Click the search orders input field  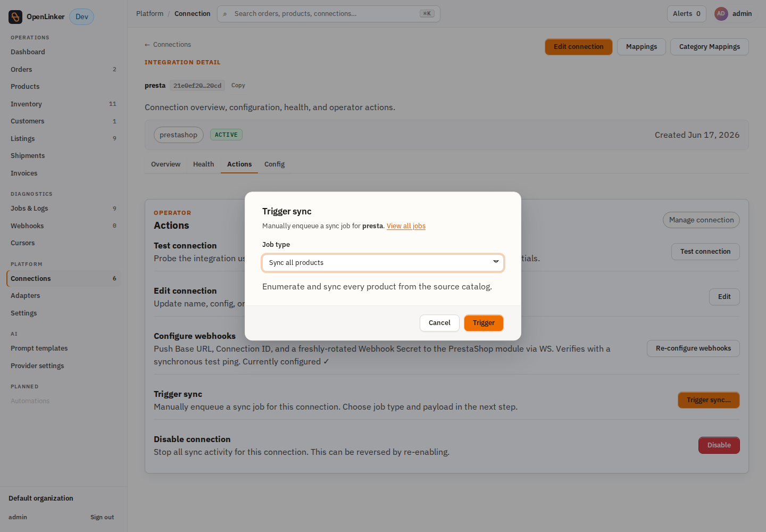(x=329, y=14)
